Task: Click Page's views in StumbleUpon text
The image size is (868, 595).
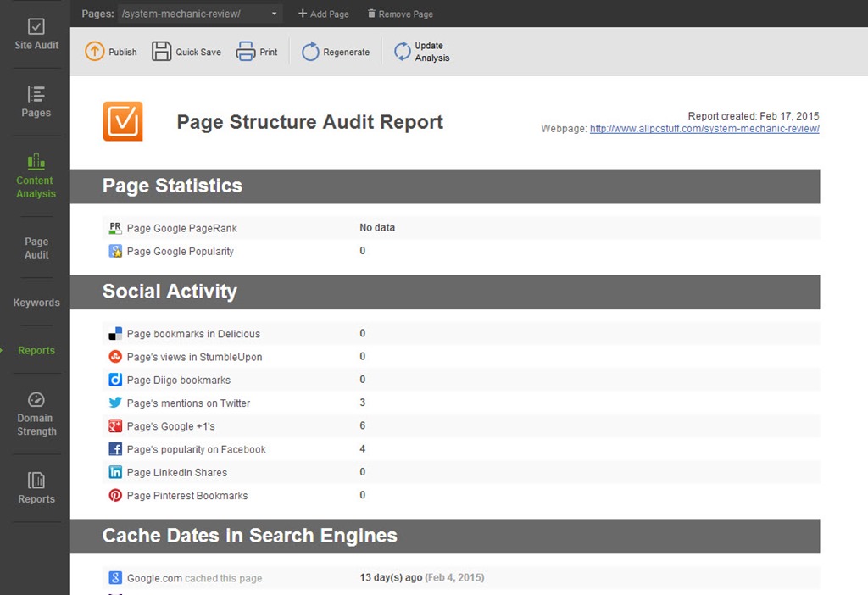Action: 194,357
